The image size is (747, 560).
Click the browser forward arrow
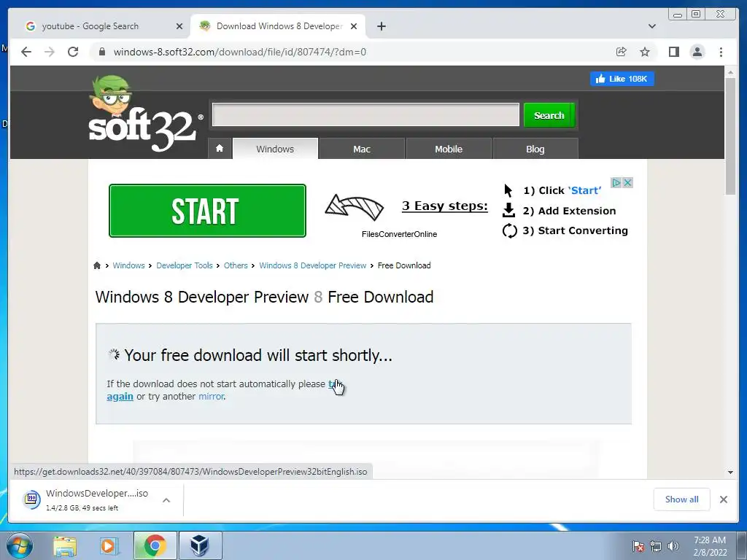click(50, 52)
